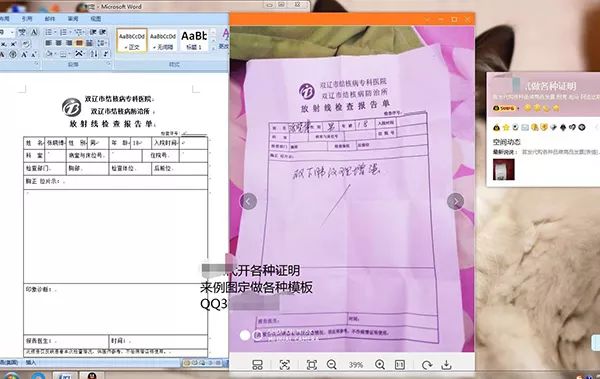Click the 空间动态 heading in profile card
The height and width of the screenshot is (379, 600).
pyautogui.click(x=506, y=142)
